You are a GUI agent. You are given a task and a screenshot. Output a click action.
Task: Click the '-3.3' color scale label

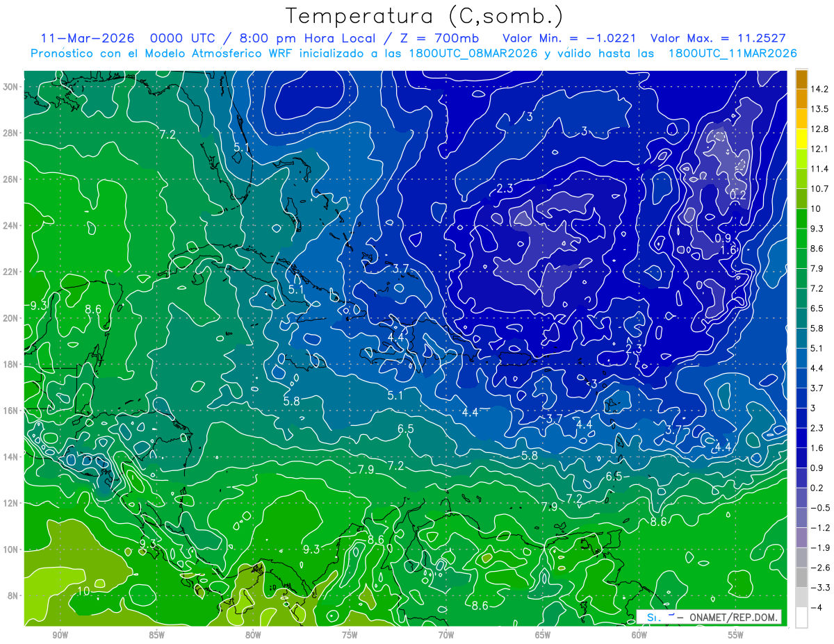click(x=820, y=588)
